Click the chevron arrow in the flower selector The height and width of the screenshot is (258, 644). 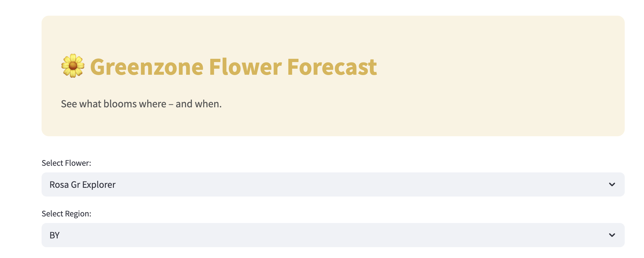pos(612,184)
